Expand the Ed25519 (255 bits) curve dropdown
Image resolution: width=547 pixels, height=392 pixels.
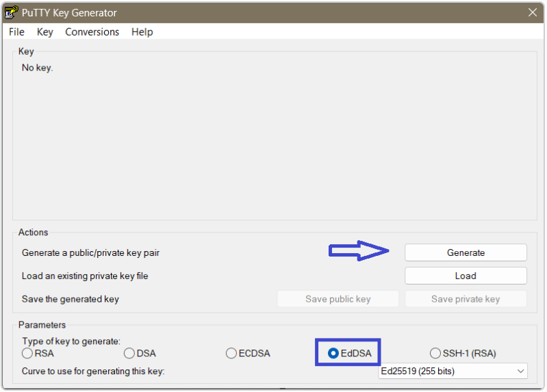[x=453, y=371]
